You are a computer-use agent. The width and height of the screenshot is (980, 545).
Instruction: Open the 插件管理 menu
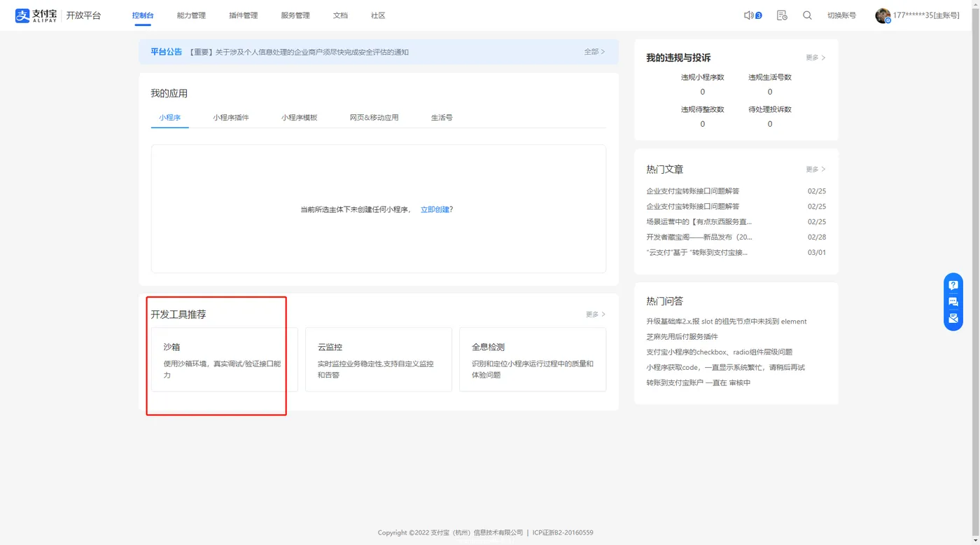[x=244, y=15]
